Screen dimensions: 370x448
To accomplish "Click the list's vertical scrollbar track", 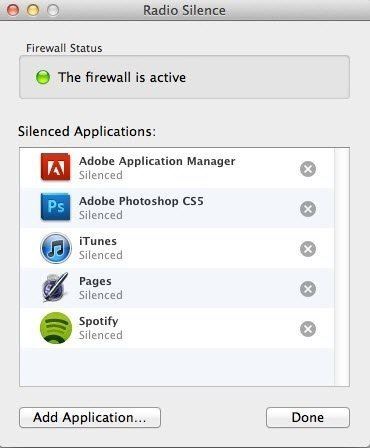I will tap(342, 267).
